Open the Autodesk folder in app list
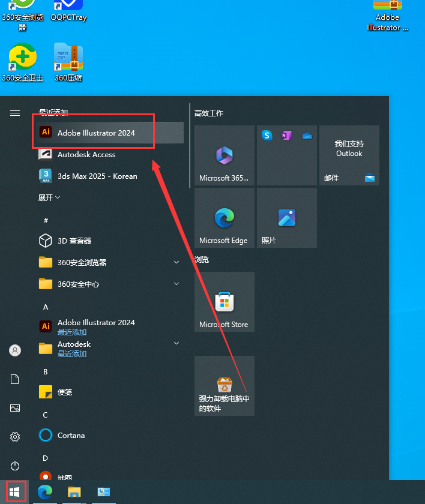This screenshot has height=504, width=425. pyautogui.click(x=110, y=349)
